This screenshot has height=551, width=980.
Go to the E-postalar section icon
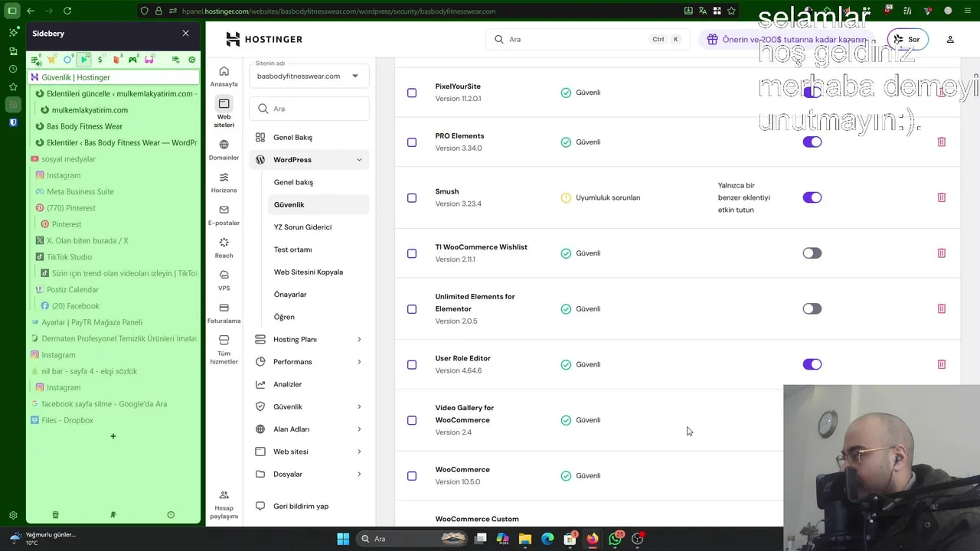point(224,215)
